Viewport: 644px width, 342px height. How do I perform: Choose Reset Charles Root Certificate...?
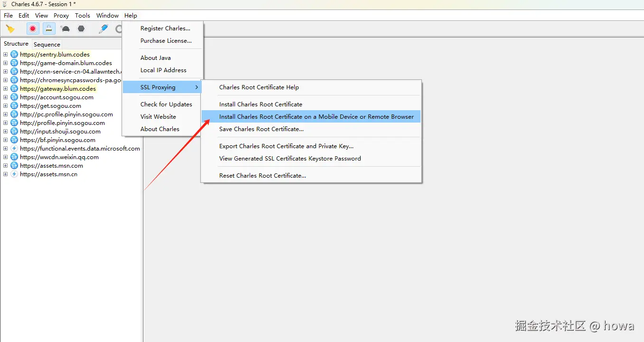tap(311, 176)
